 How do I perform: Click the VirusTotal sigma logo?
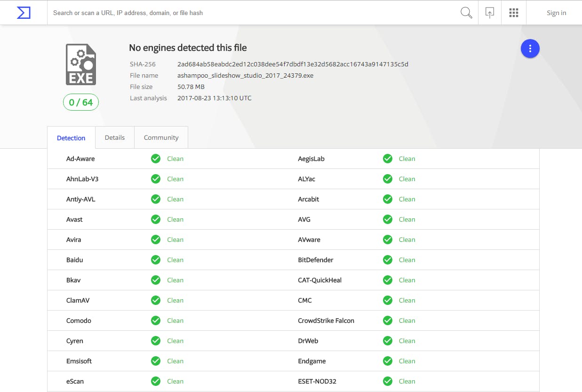coord(24,13)
